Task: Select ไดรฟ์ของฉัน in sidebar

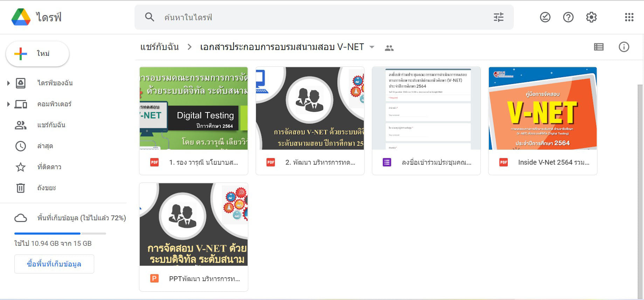Action: pos(55,83)
